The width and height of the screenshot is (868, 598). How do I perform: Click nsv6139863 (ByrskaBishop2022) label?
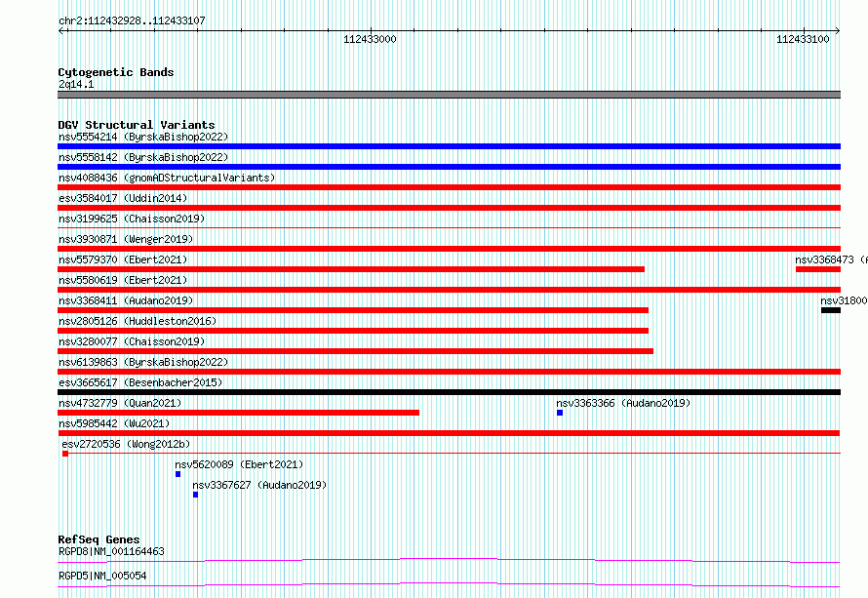point(143,362)
